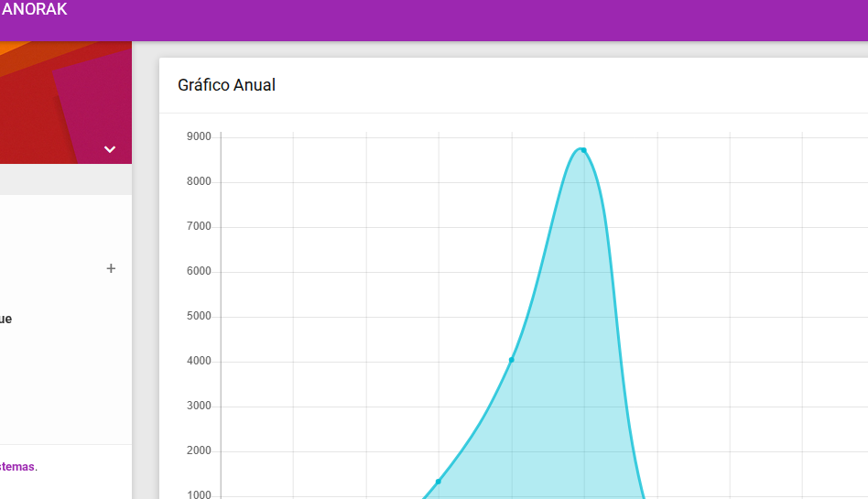Click the sidebar item ending in 'ue'

[6, 319]
